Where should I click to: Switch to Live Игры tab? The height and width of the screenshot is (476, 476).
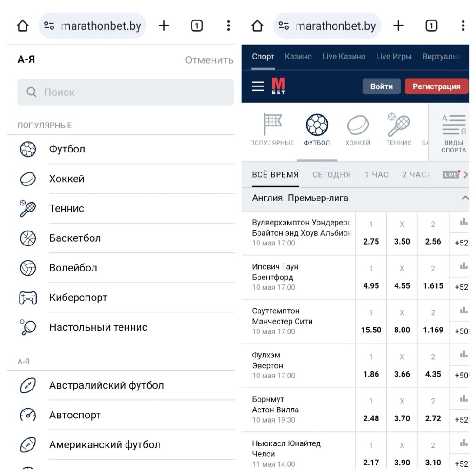coord(394,57)
